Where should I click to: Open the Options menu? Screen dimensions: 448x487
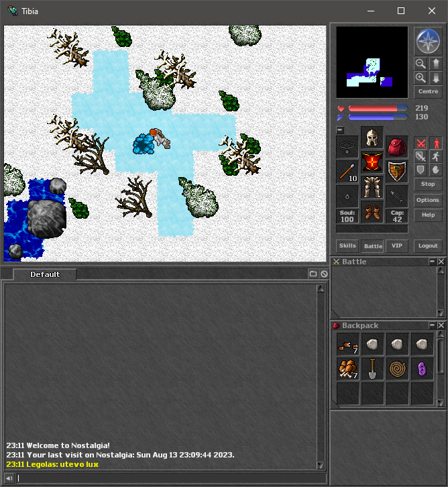[x=428, y=200]
